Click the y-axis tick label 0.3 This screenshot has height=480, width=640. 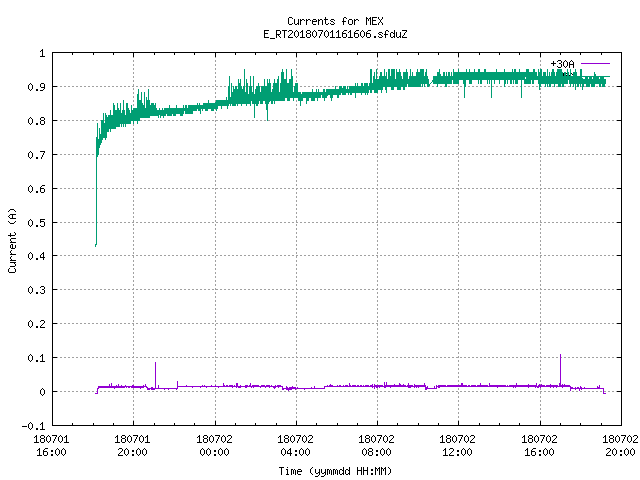point(36,290)
